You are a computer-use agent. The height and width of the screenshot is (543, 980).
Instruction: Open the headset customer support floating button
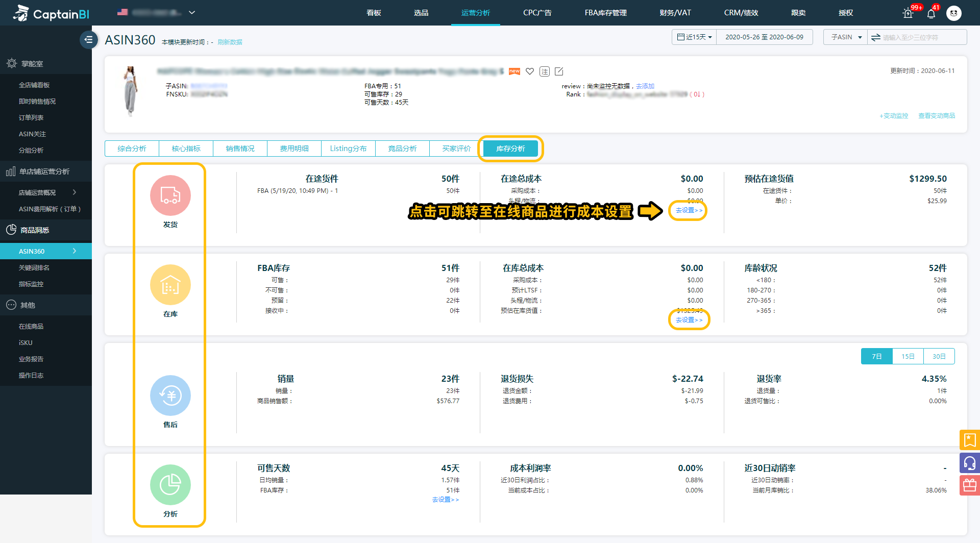(x=970, y=463)
